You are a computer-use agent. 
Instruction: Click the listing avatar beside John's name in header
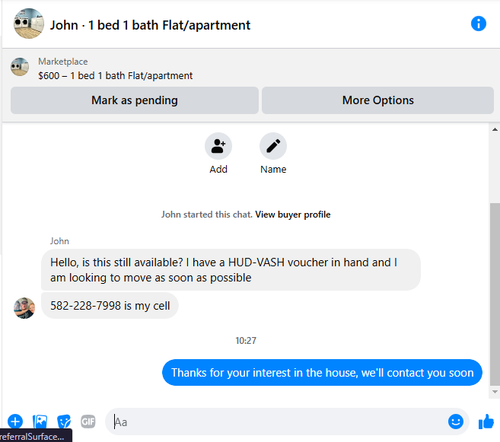[29, 24]
